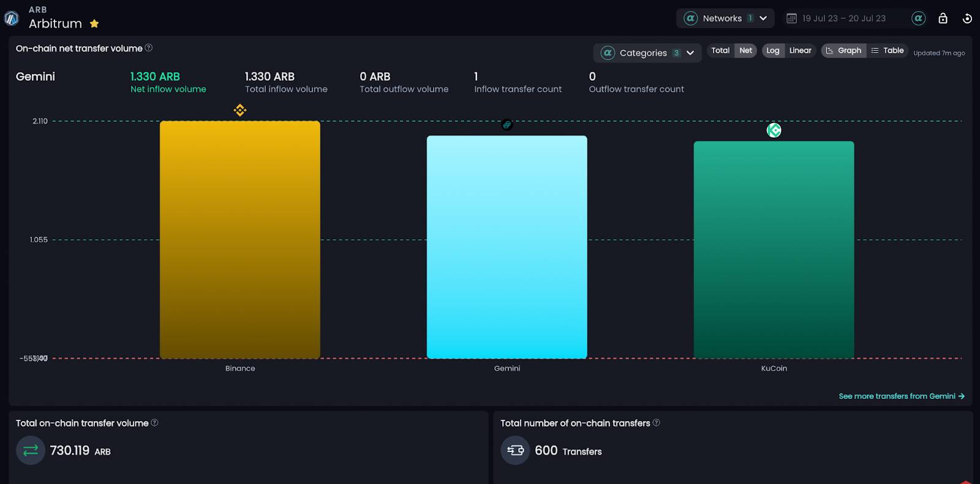Open help tooltip for Total on-chain transfer volume

154,422
